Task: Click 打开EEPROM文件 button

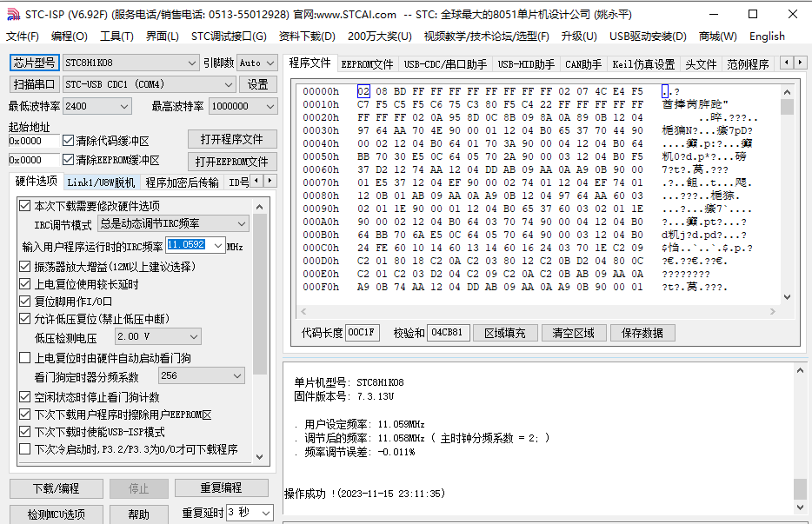Action: [232, 162]
